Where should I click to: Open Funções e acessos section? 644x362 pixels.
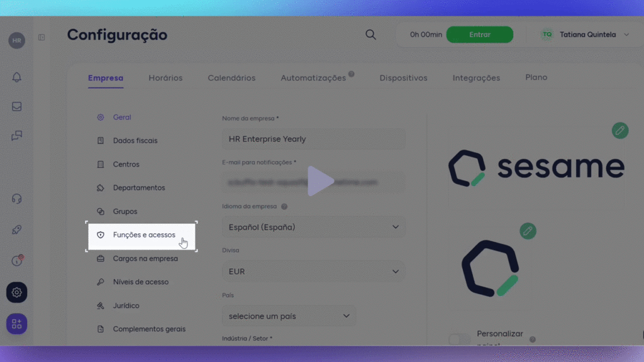tap(144, 235)
